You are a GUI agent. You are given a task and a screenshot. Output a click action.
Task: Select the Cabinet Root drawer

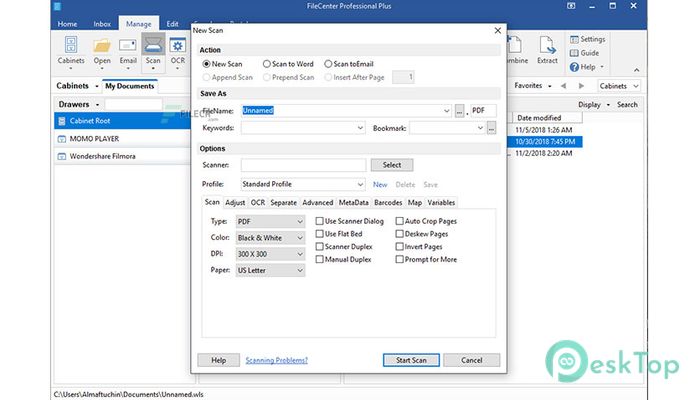122,121
